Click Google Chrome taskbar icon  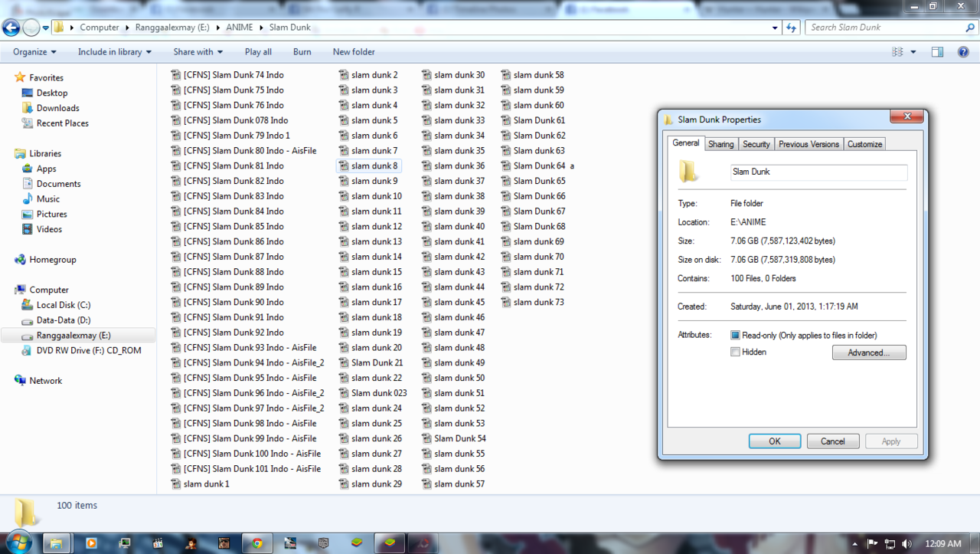pos(257,543)
